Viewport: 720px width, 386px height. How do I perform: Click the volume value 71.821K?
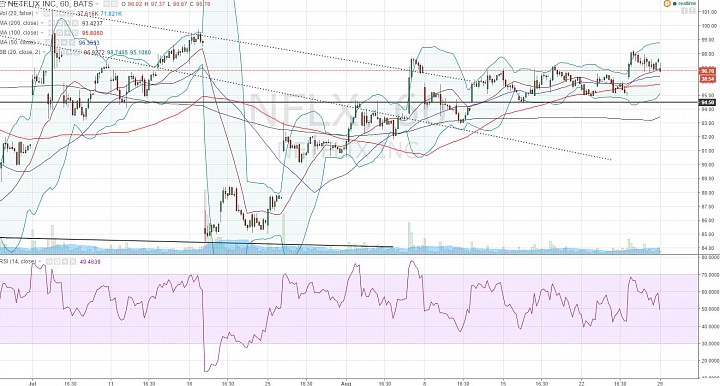click(x=112, y=13)
